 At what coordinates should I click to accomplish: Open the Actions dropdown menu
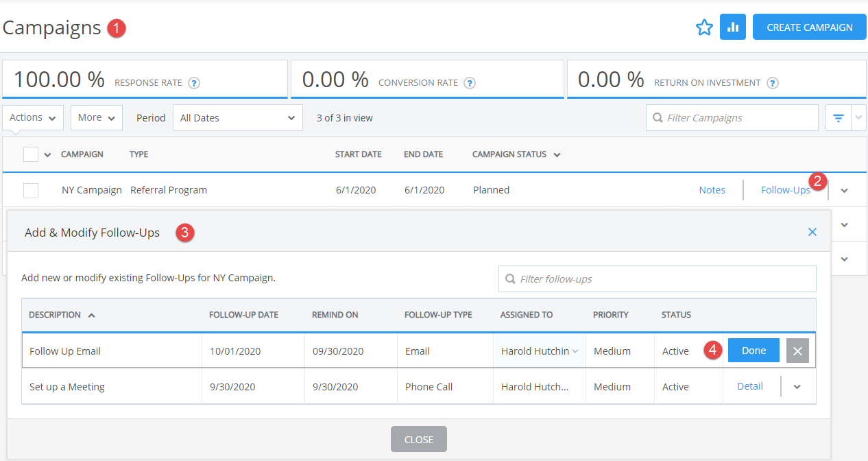click(33, 117)
